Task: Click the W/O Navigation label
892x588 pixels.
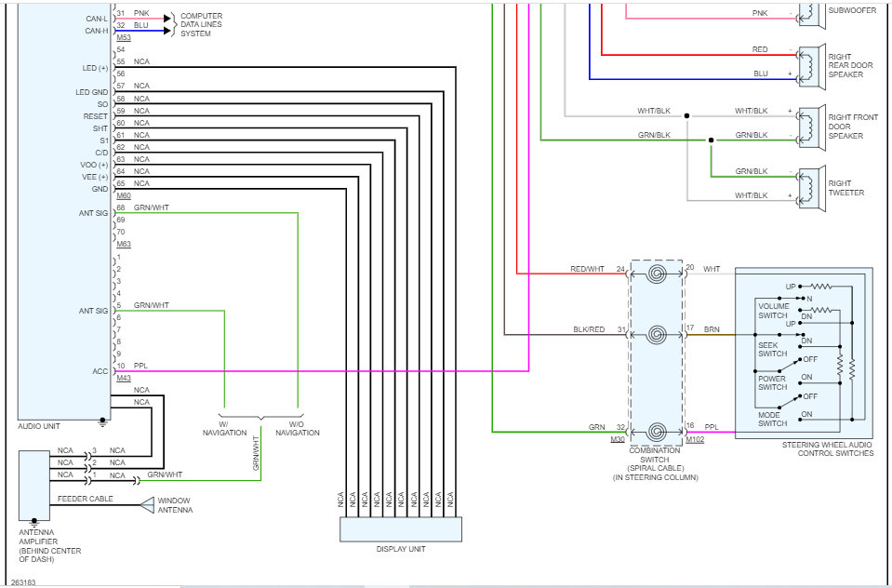Action: tap(298, 429)
